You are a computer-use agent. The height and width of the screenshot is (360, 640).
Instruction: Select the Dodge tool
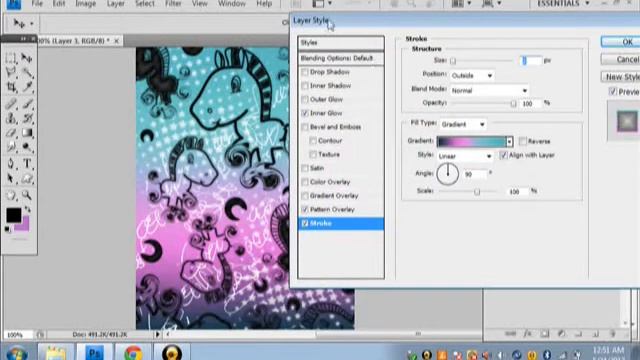pos(27,147)
